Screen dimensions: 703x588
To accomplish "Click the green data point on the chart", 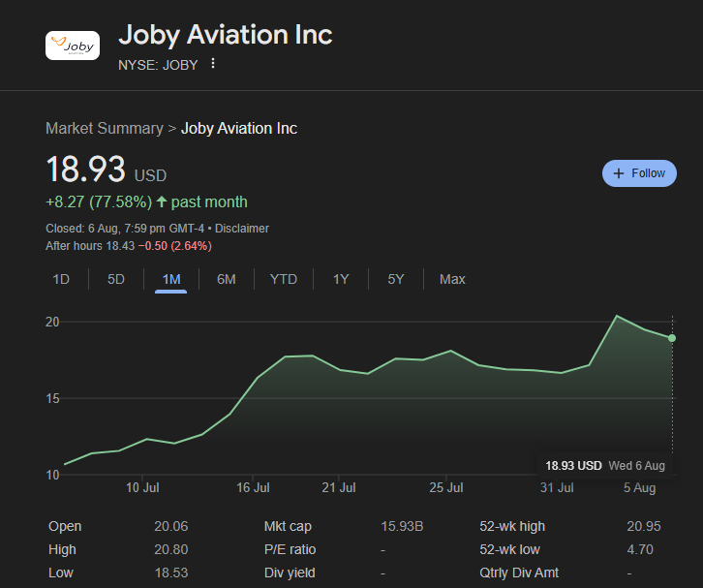I will (672, 338).
